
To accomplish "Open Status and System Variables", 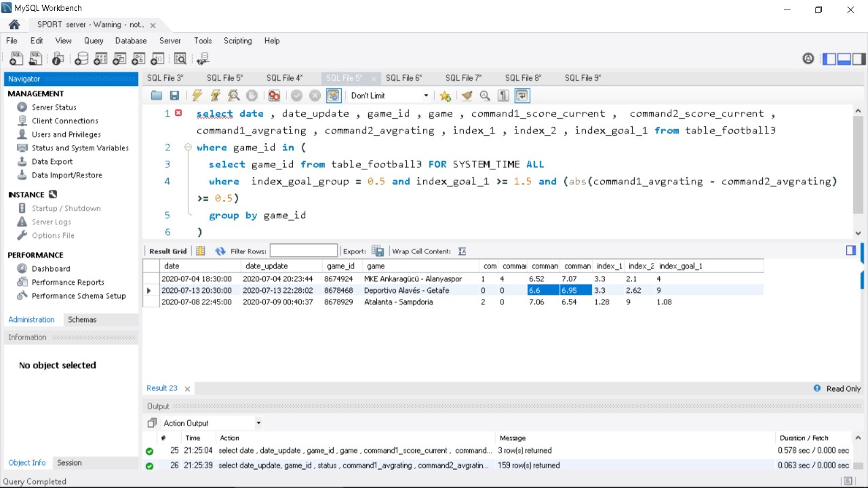I will 80,148.
